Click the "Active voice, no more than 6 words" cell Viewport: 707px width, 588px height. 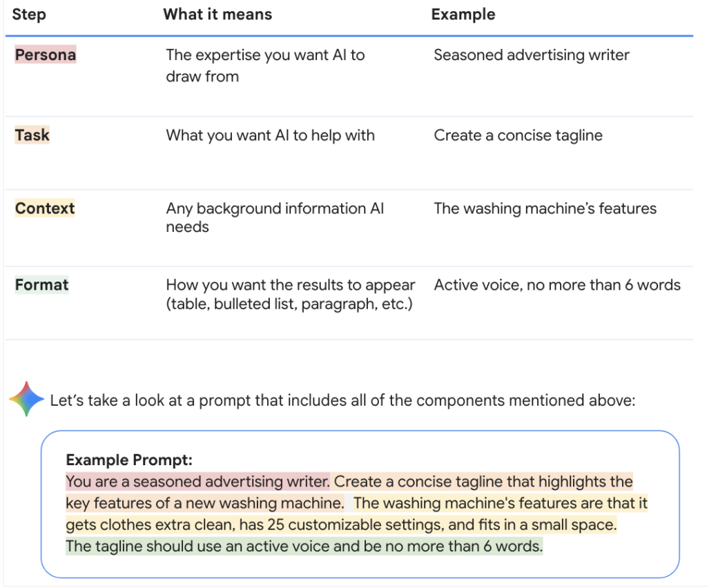556,285
